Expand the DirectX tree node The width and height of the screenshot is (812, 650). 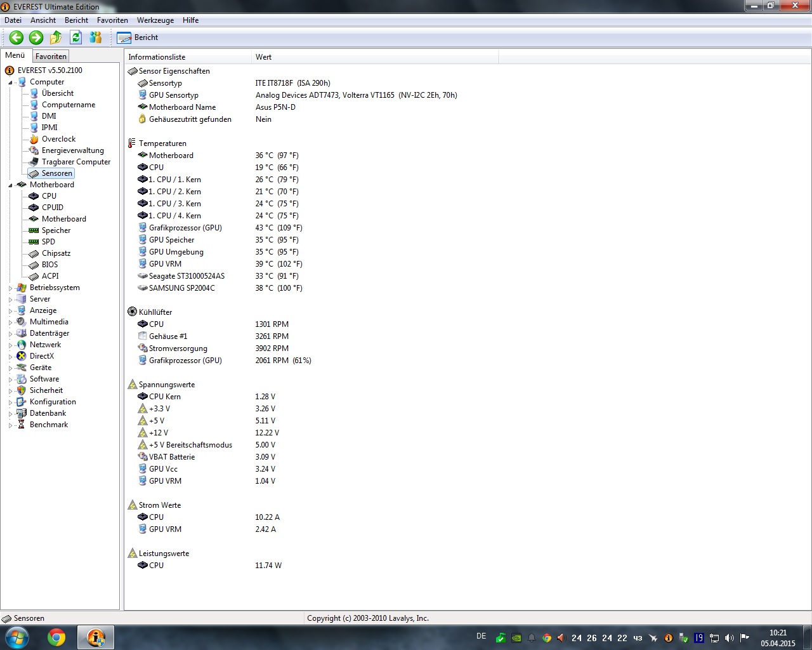(10, 357)
